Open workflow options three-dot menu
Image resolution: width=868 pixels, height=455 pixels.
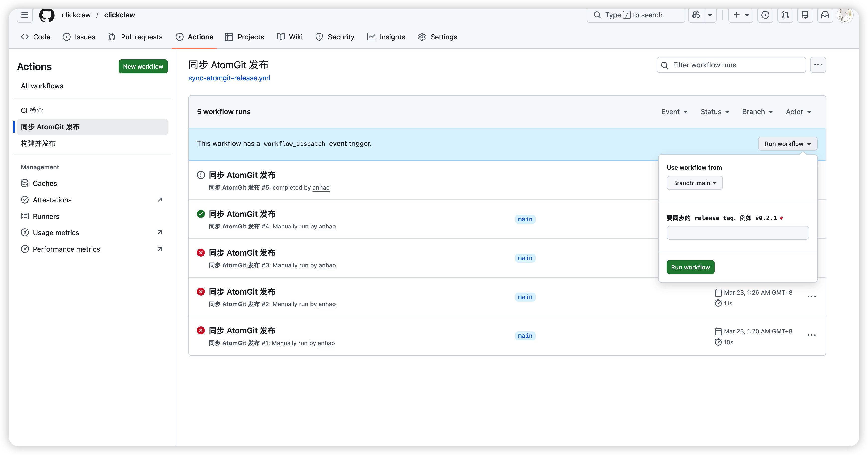pyautogui.click(x=818, y=65)
